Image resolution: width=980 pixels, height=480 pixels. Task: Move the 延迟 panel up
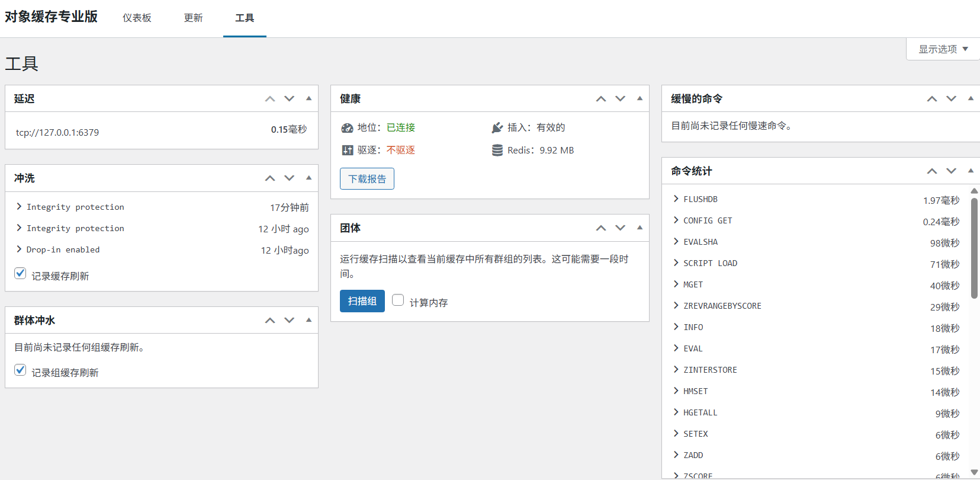(x=270, y=99)
